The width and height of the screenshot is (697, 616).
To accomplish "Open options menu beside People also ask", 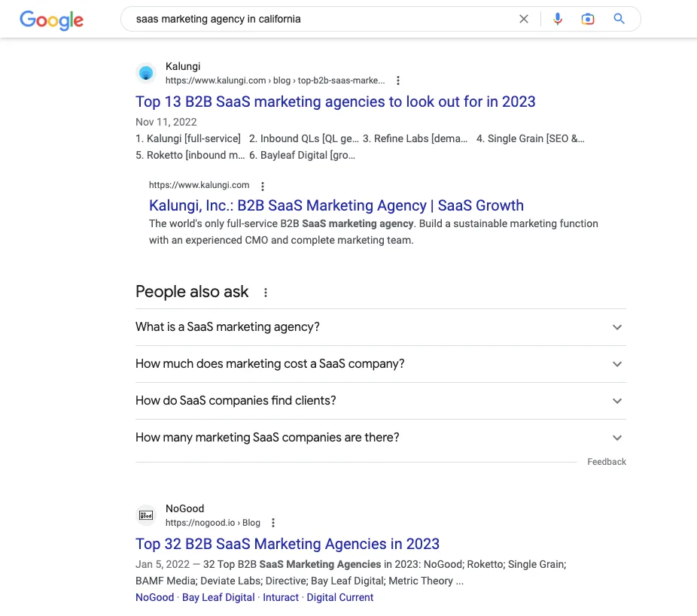I will 266,293.
